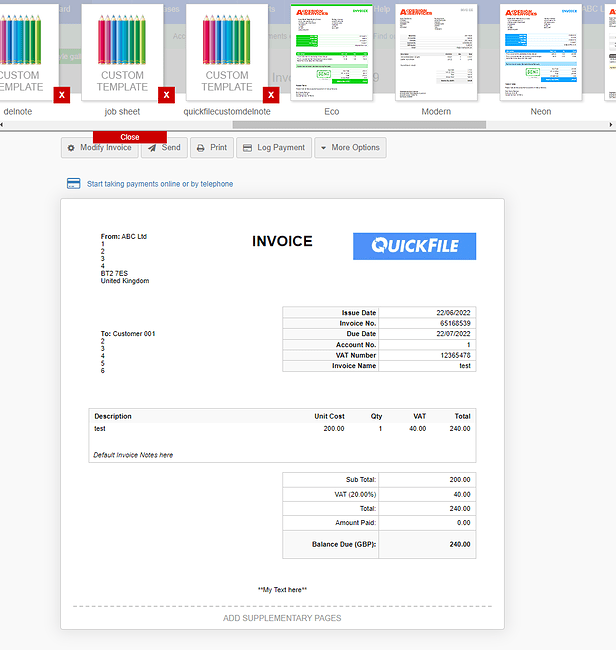
Task: Delete the job sheet custom template
Action: pos(166,95)
